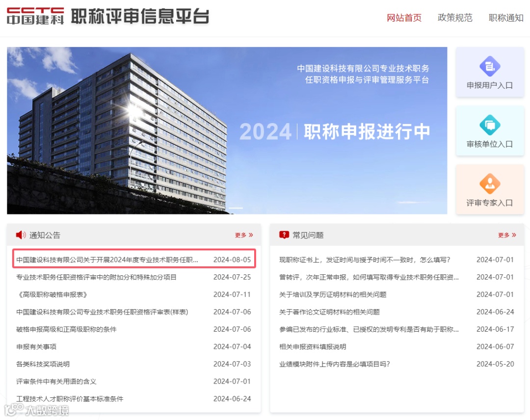Open 《高级职称破格申报表》 notice
The image size is (530, 420).
click(x=53, y=295)
